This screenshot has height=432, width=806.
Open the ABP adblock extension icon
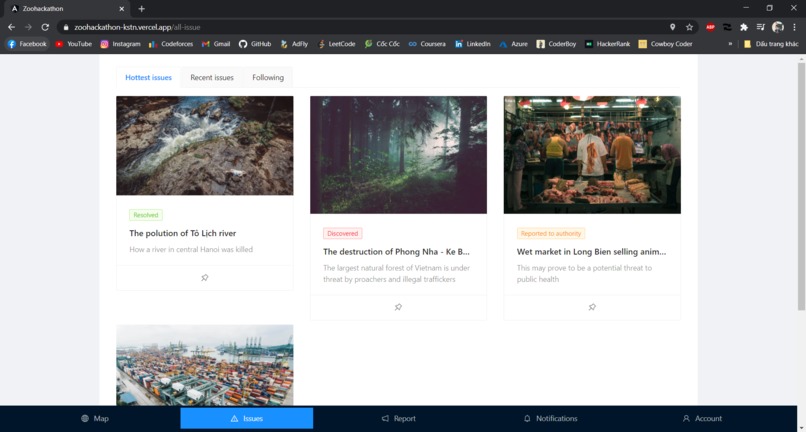tap(710, 27)
